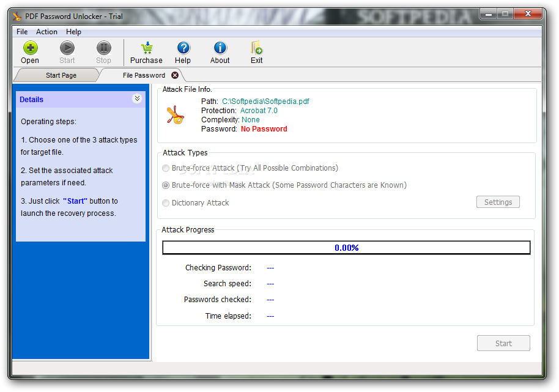Choose the Dictionary Attack radio button

point(165,203)
